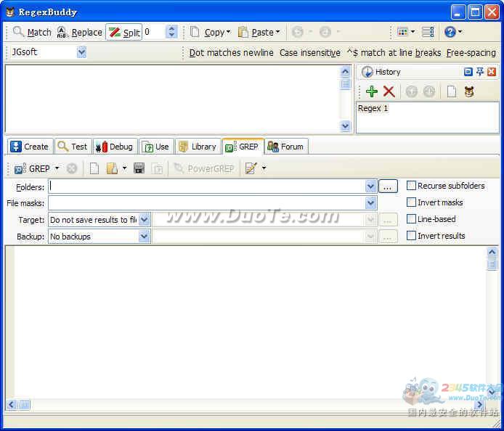Expand the edit icon dropdown arrow
Viewport: 504px width, 431px height.
tap(264, 168)
